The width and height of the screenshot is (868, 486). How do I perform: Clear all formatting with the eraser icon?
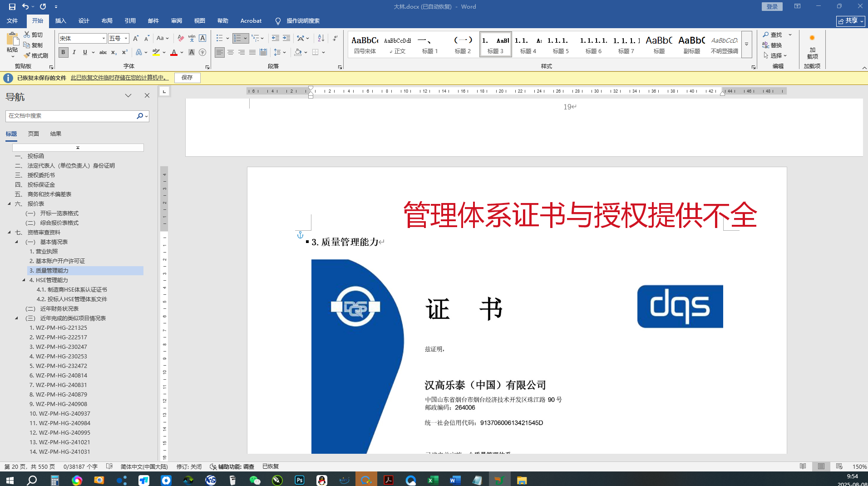click(181, 39)
